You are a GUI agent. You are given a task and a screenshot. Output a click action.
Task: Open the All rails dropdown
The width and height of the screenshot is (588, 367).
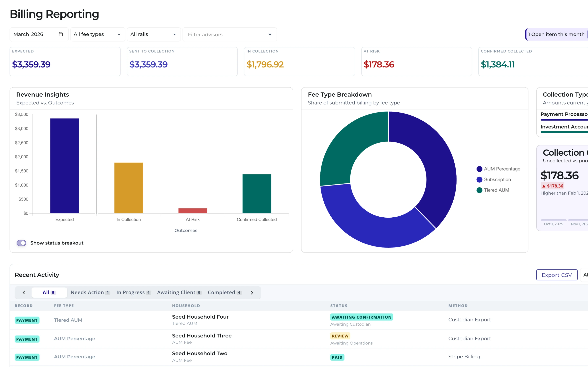(x=154, y=34)
